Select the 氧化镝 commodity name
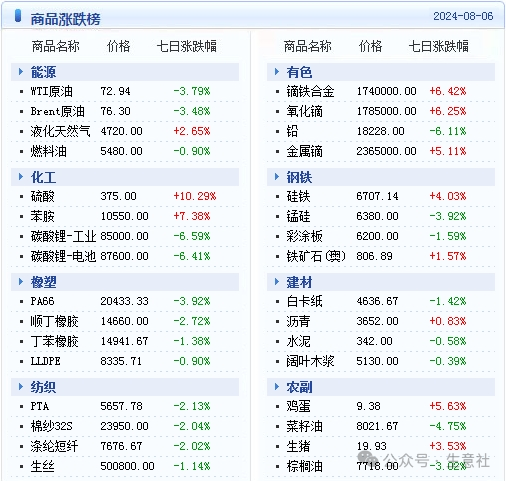506x481 pixels. point(304,111)
